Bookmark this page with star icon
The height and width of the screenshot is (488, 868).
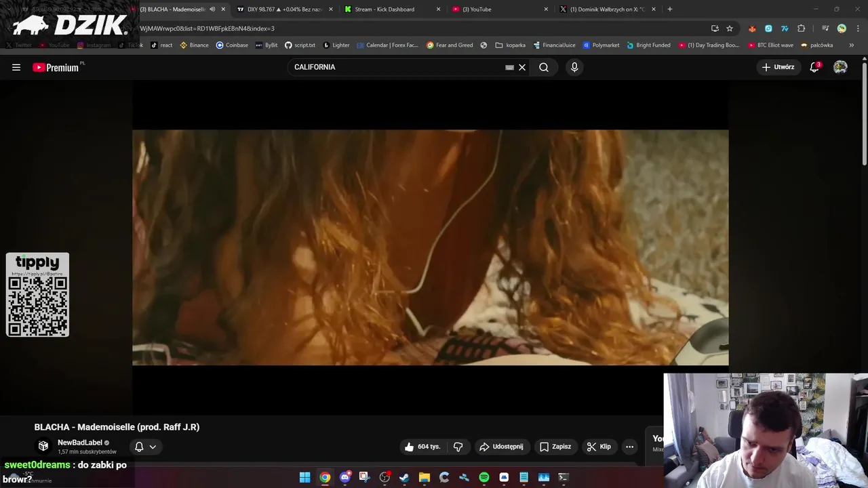(730, 28)
